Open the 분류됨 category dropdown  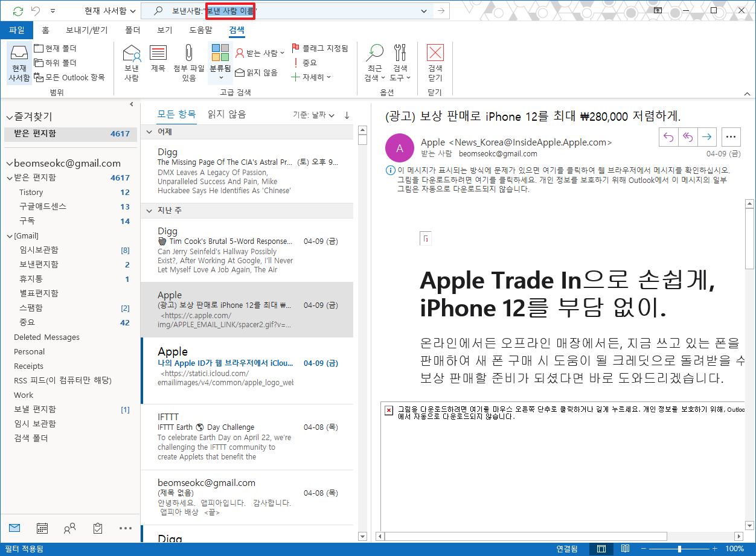pyautogui.click(x=220, y=63)
